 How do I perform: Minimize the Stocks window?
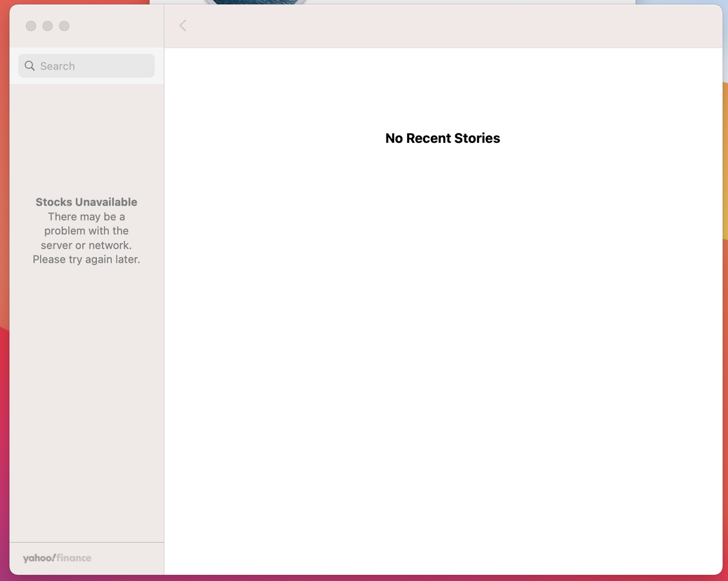point(48,26)
